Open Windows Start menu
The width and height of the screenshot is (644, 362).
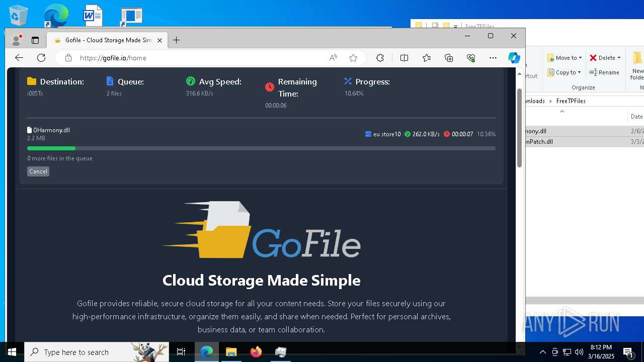[12, 352]
